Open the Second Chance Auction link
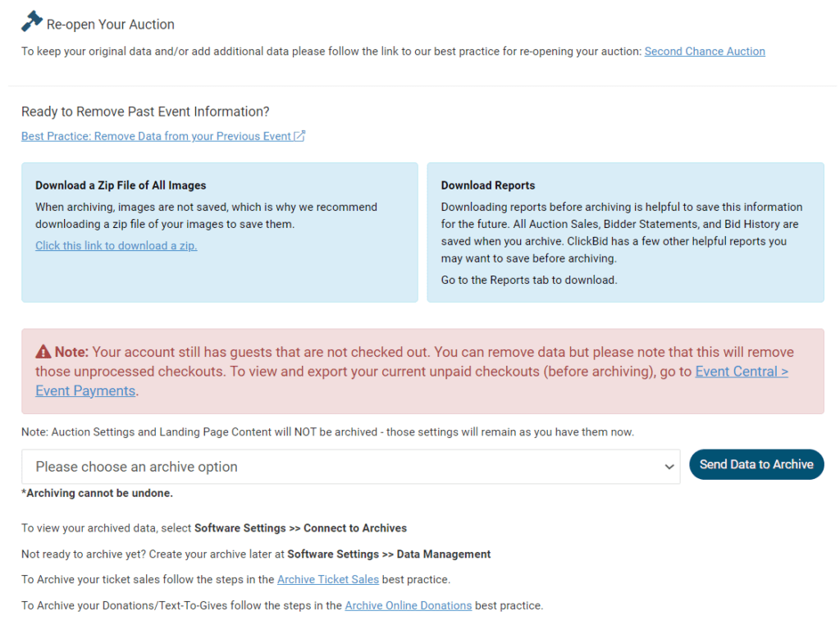Screen dimensions: 840x625 coord(704,51)
